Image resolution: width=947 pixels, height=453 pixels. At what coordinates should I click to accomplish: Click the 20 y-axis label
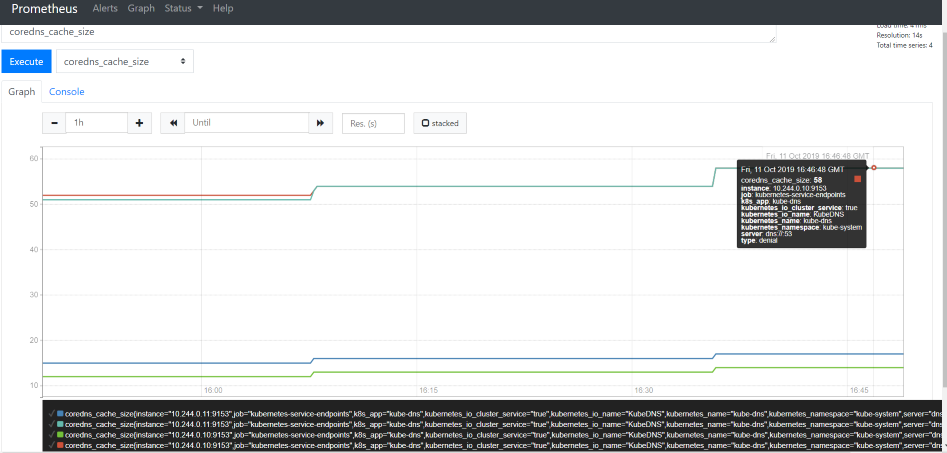click(33, 340)
